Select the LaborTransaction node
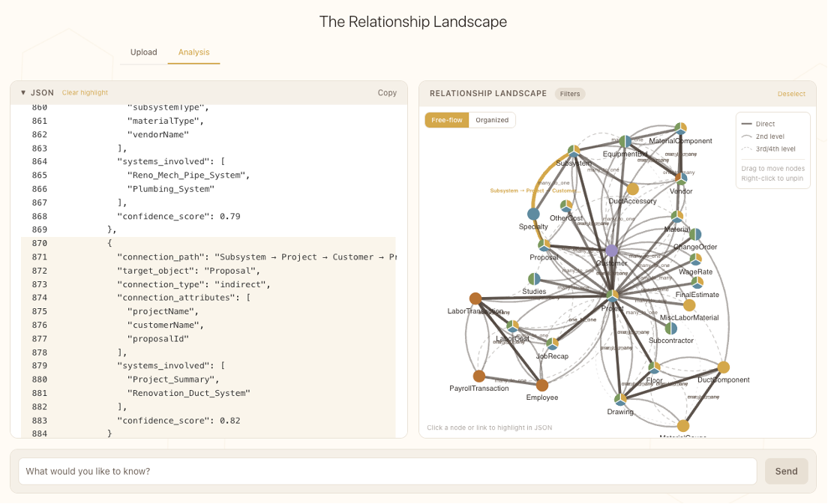 [475, 298]
